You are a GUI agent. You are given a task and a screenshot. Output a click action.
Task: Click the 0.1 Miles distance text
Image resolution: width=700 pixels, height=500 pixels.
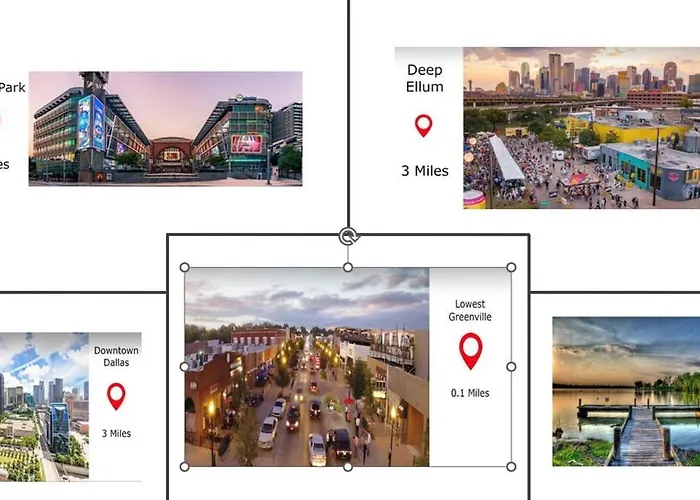click(x=470, y=393)
